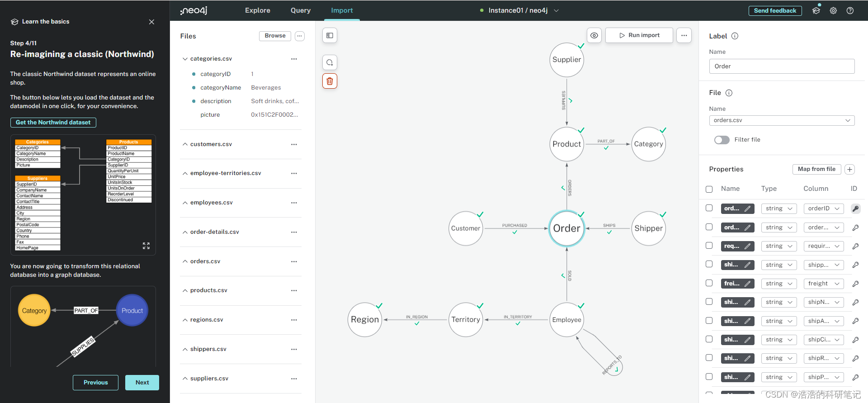Viewport: 868px width, 403px height.
Task: Expand the data model image fullscreen icon
Action: [x=146, y=246]
